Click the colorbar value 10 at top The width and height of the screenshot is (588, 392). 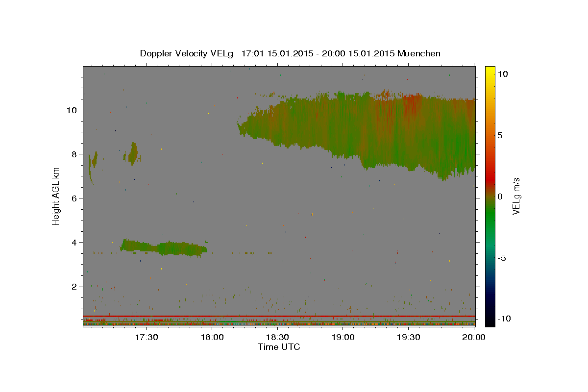[503, 74]
